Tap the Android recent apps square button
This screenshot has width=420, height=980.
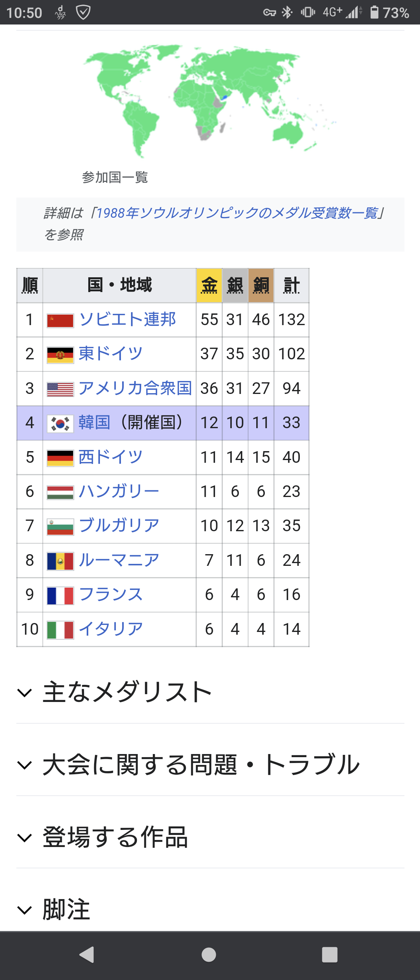click(330, 955)
